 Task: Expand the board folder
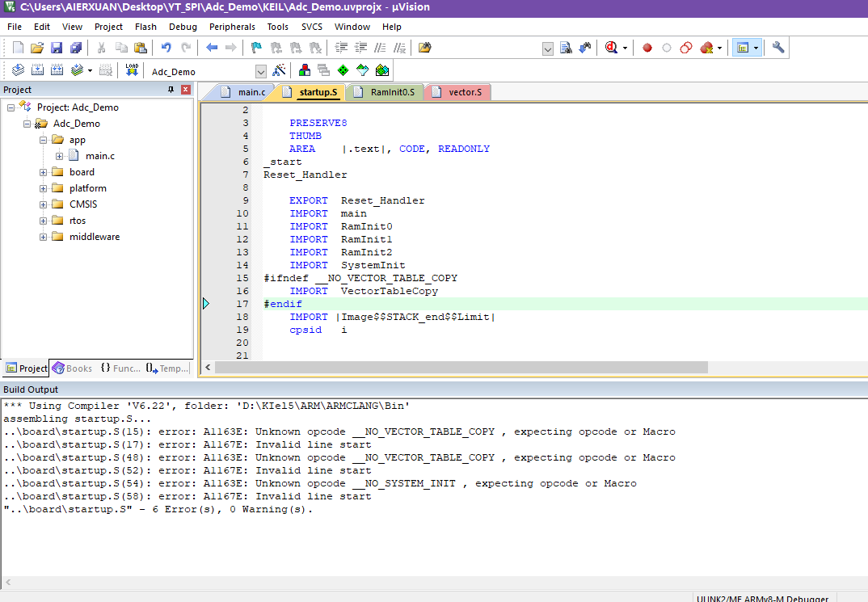pyautogui.click(x=43, y=172)
